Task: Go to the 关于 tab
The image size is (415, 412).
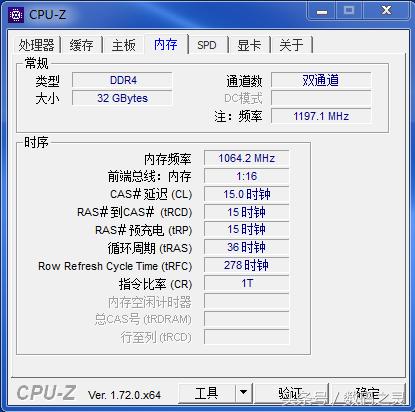Action: coord(291,45)
